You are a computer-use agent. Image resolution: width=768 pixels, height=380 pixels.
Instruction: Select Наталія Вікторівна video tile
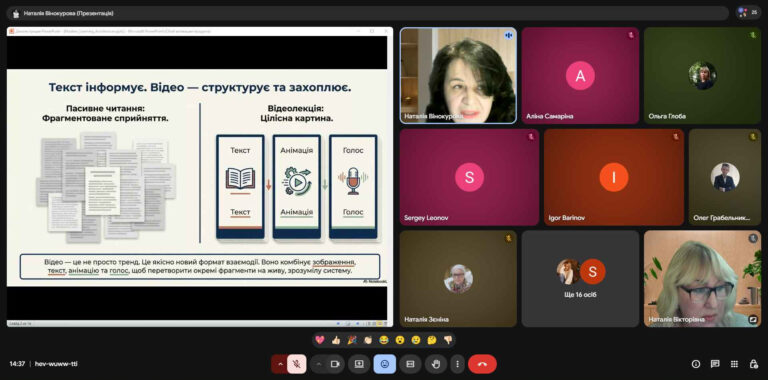[702, 279]
